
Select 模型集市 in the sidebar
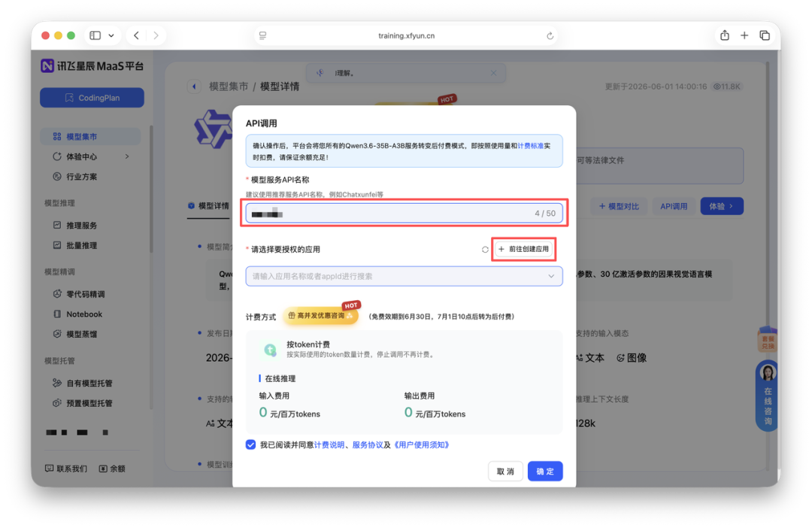(91, 136)
